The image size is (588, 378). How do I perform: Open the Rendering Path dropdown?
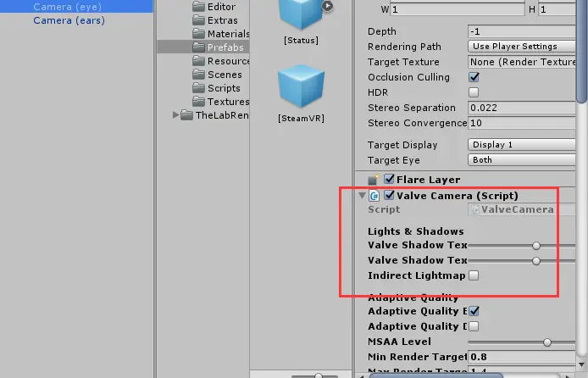pyautogui.click(x=522, y=46)
